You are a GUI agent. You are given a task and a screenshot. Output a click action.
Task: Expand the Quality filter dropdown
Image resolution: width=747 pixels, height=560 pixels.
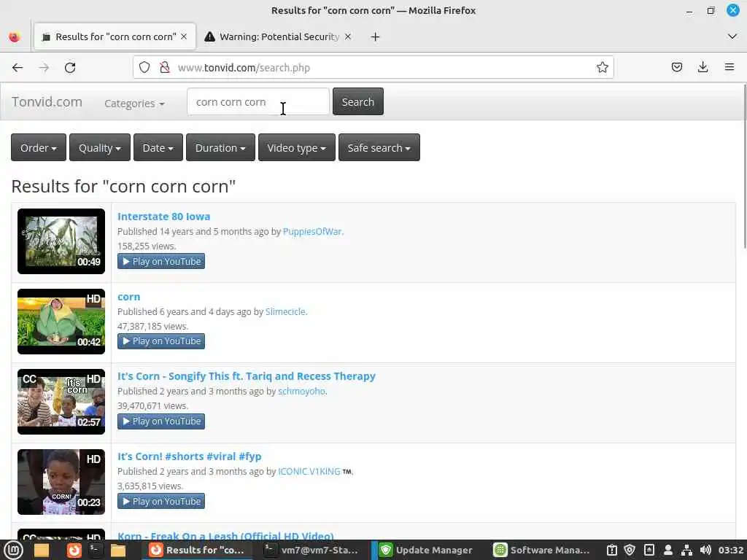pos(99,147)
